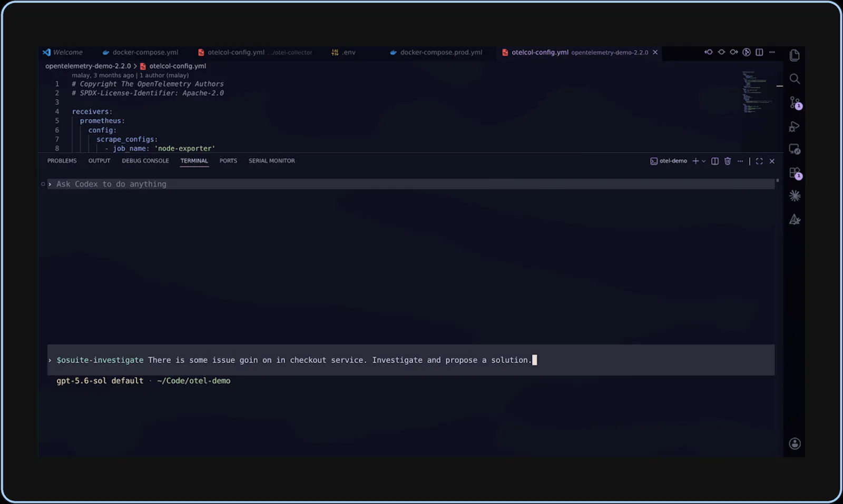
Task: Maximize the terminal panel size
Action: 759,161
